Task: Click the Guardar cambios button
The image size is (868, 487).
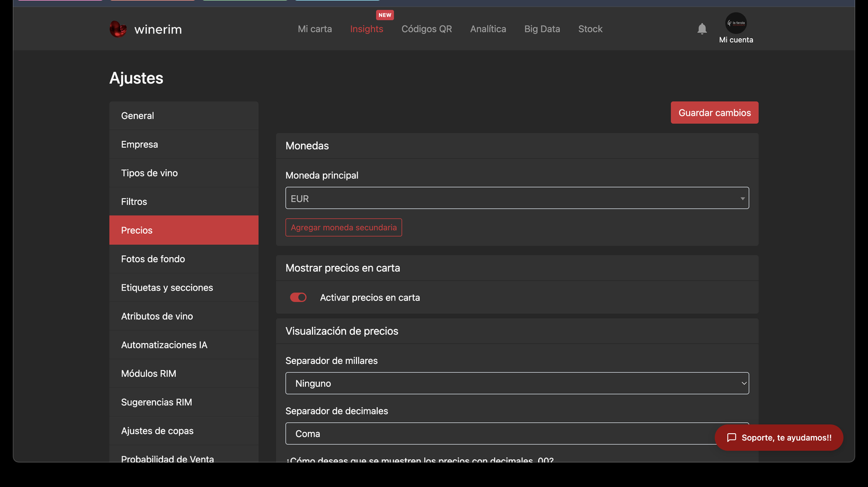Action: coord(715,113)
